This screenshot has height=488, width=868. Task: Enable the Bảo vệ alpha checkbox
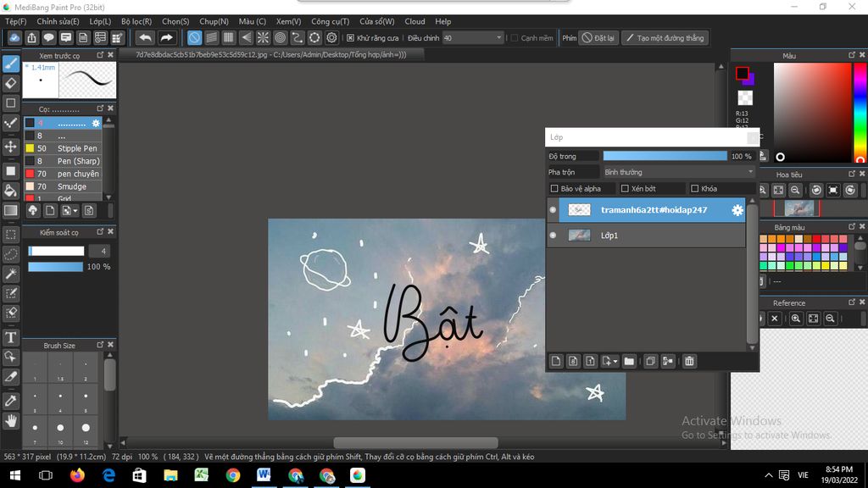tap(554, 189)
